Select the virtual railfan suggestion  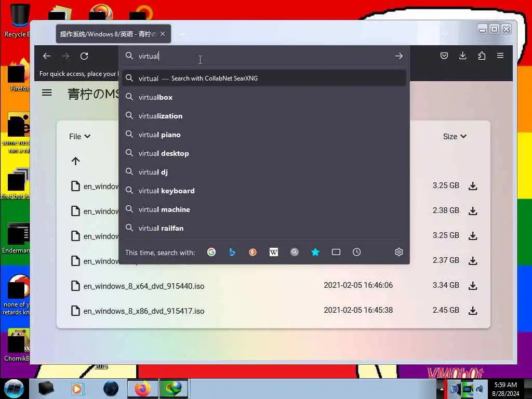click(264, 228)
